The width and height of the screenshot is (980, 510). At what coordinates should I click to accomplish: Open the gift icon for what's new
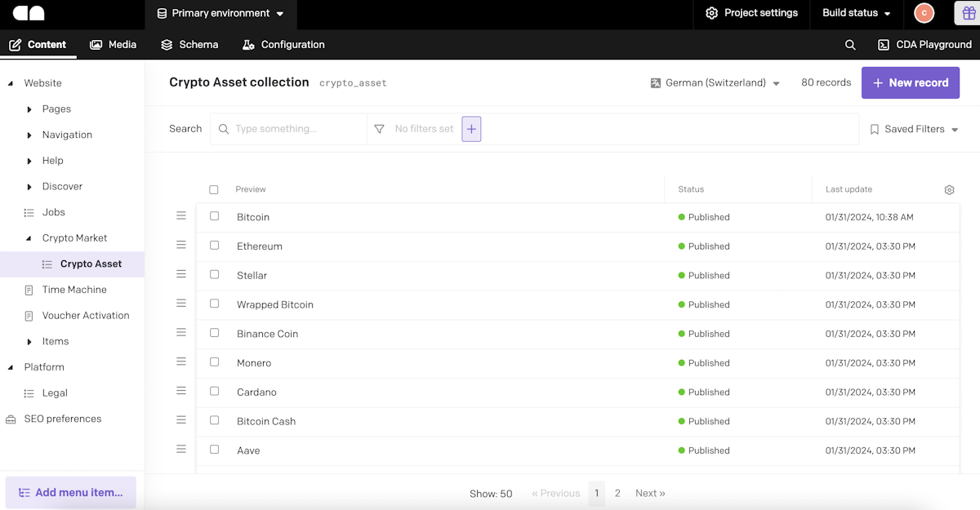[x=969, y=13]
